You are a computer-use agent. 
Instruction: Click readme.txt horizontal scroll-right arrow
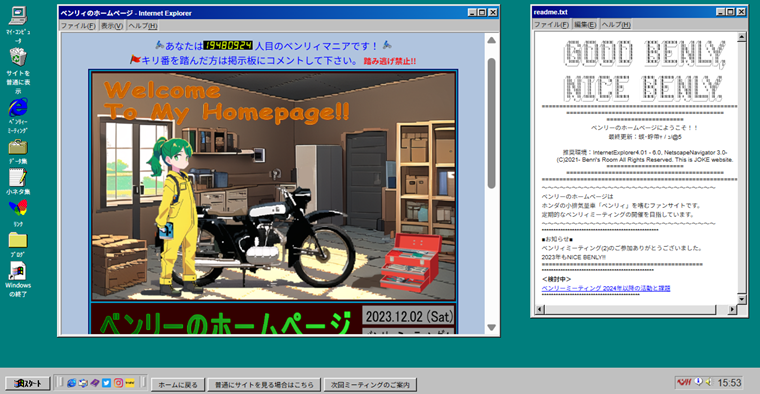(732, 309)
